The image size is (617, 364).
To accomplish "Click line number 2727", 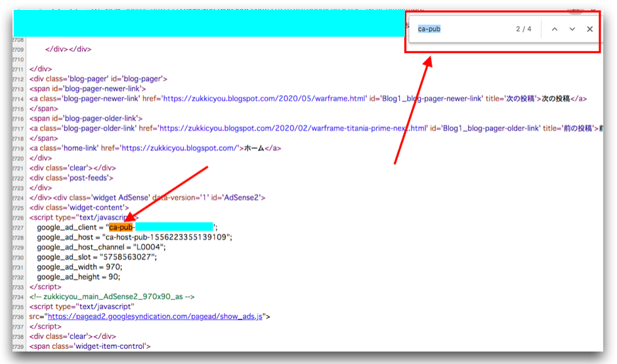I will 18,228.
